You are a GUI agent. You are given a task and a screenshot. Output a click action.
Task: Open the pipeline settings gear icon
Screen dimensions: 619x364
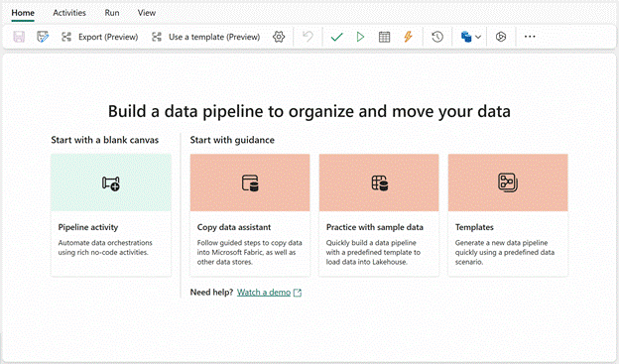coord(279,37)
